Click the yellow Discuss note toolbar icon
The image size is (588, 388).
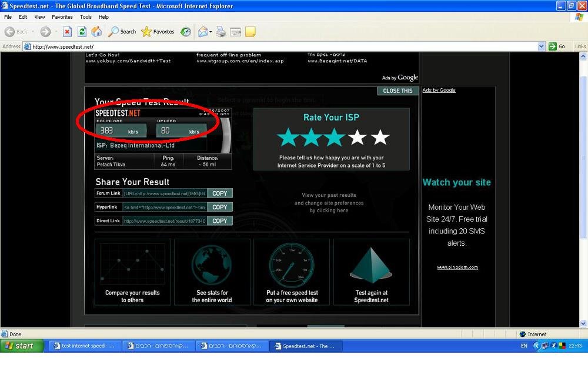tap(250, 32)
